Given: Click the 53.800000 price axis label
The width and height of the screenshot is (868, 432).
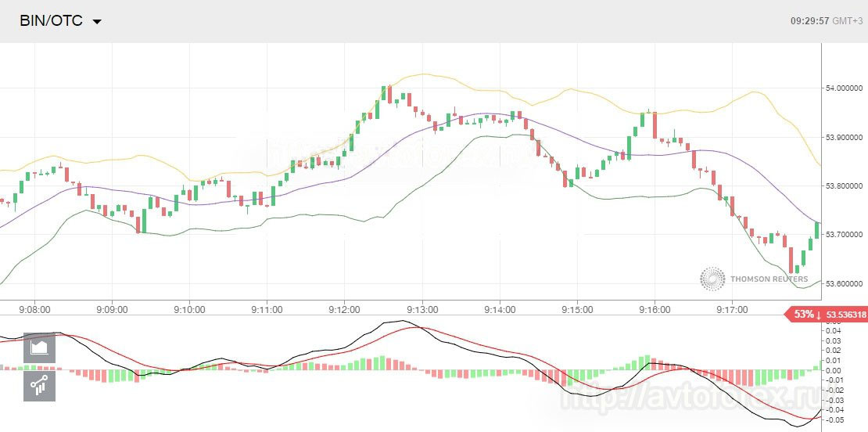Looking at the screenshot, I should 844,186.
